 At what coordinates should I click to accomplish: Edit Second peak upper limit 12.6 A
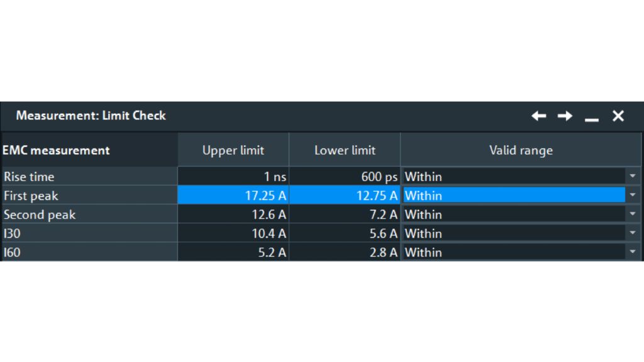233,214
